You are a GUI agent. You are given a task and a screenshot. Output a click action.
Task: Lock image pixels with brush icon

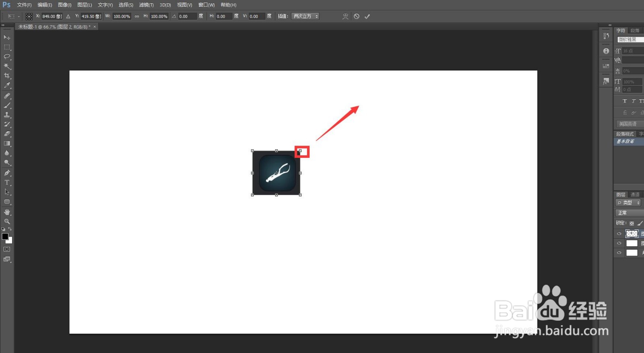click(x=640, y=223)
